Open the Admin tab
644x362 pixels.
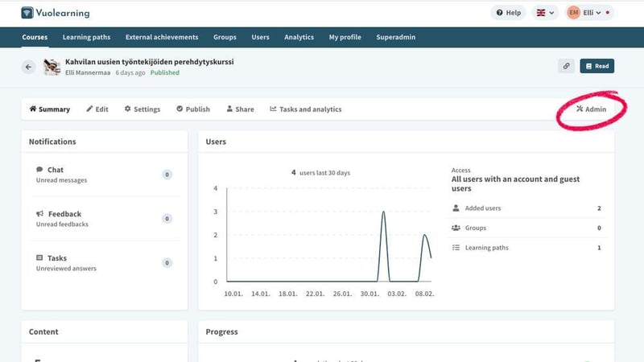click(x=592, y=109)
